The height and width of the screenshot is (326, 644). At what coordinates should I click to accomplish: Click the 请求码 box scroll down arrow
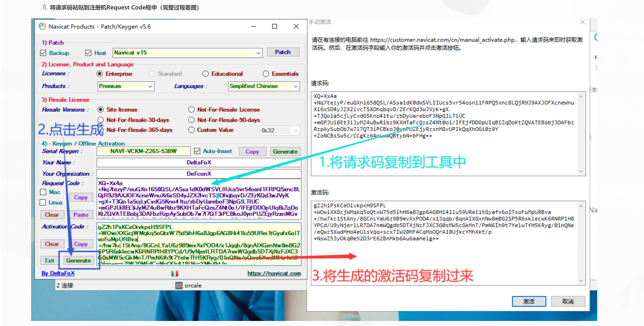[581, 171]
